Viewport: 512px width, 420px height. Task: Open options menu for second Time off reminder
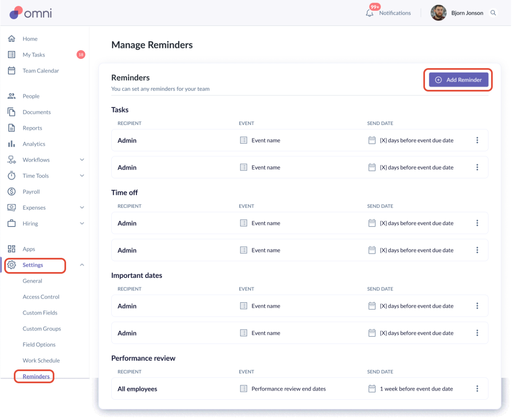pyautogui.click(x=477, y=250)
